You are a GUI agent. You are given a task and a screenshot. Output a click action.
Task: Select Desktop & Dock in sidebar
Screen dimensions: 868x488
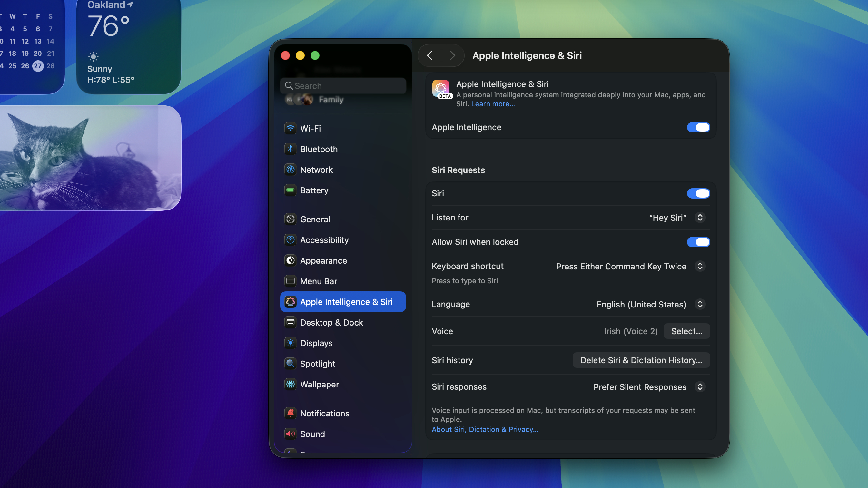click(331, 322)
